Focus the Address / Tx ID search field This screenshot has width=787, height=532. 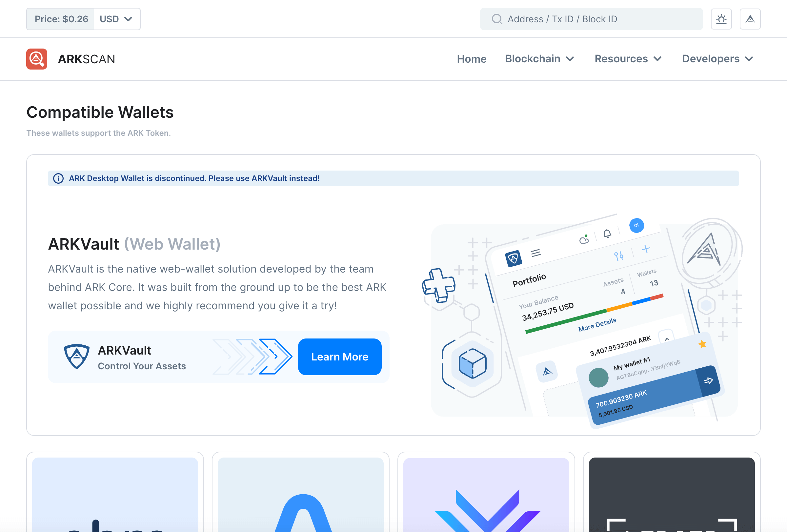click(591, 19)
